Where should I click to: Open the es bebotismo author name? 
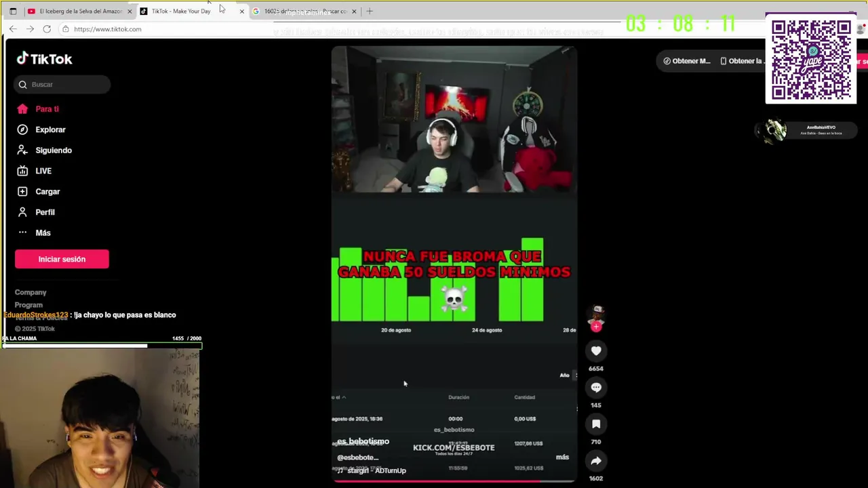(x=363, y=441)
